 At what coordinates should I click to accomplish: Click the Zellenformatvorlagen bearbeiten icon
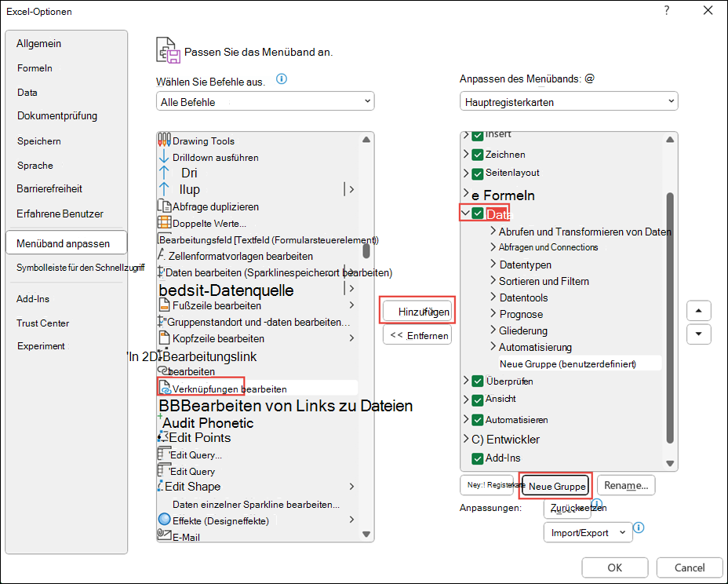pos(162,255)
